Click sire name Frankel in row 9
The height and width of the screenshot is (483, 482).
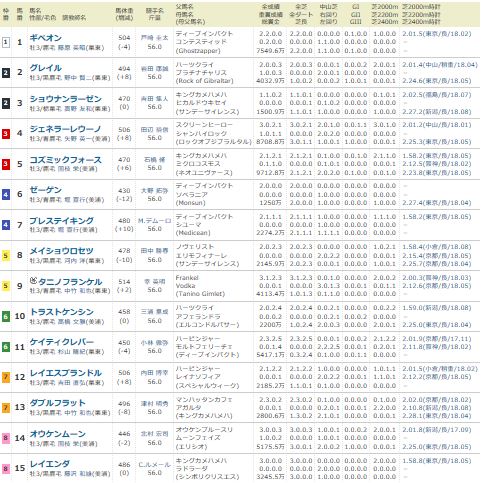[x=187, y=278]
